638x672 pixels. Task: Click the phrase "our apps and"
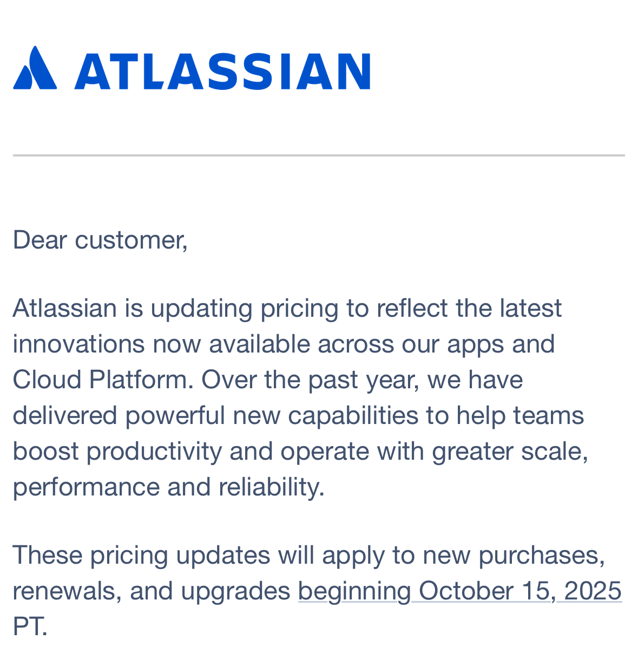pos(478,345)
